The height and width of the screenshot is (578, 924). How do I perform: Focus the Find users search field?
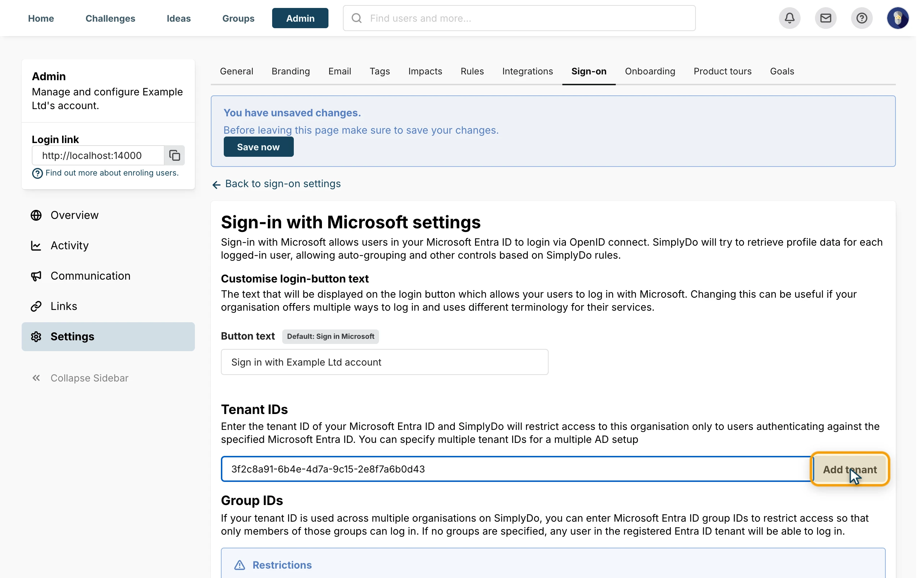pyautogui.click(x=519, y=18)
